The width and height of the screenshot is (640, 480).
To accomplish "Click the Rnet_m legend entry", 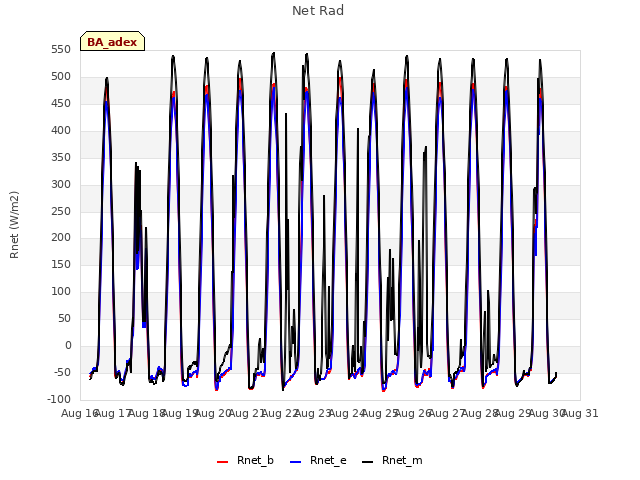I will click(392, 461).
